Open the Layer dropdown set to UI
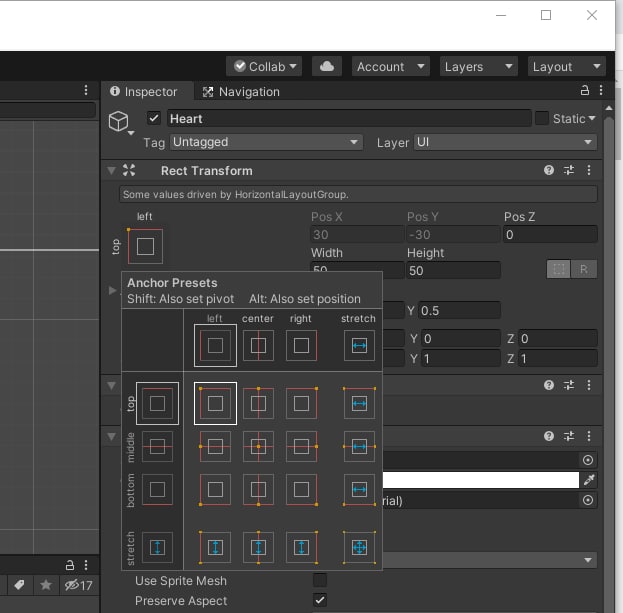623x613 pixels. 505,143
